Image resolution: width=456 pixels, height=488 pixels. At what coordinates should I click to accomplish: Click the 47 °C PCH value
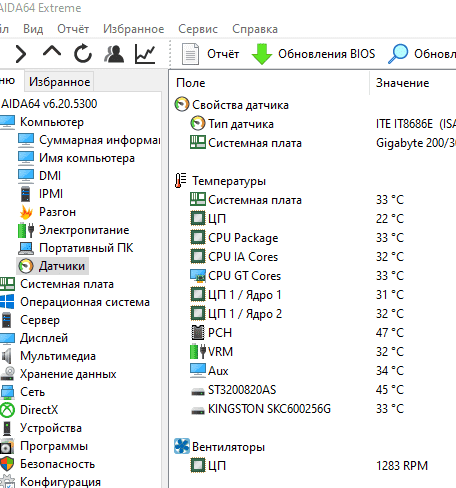coord(390,333)
